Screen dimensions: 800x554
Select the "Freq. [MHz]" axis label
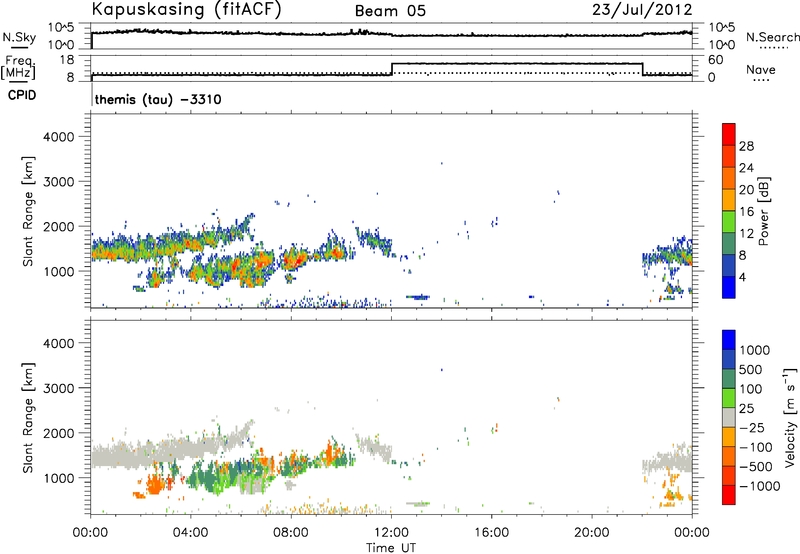(x=18, y=67)
